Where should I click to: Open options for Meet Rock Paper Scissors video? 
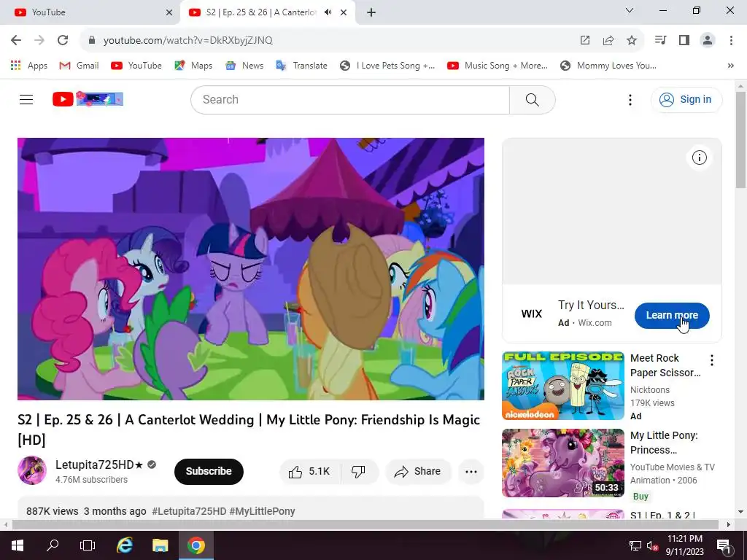pos(712,360)
